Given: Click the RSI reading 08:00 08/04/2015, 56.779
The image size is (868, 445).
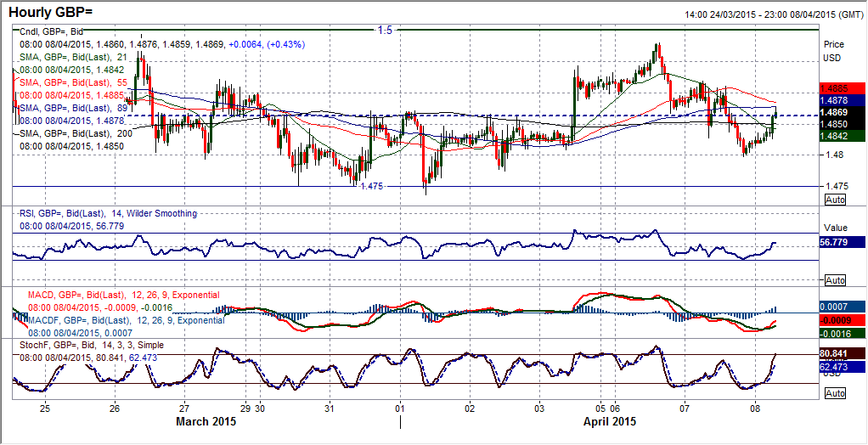Looking at the screenshot, I should (x=72, y=227).
